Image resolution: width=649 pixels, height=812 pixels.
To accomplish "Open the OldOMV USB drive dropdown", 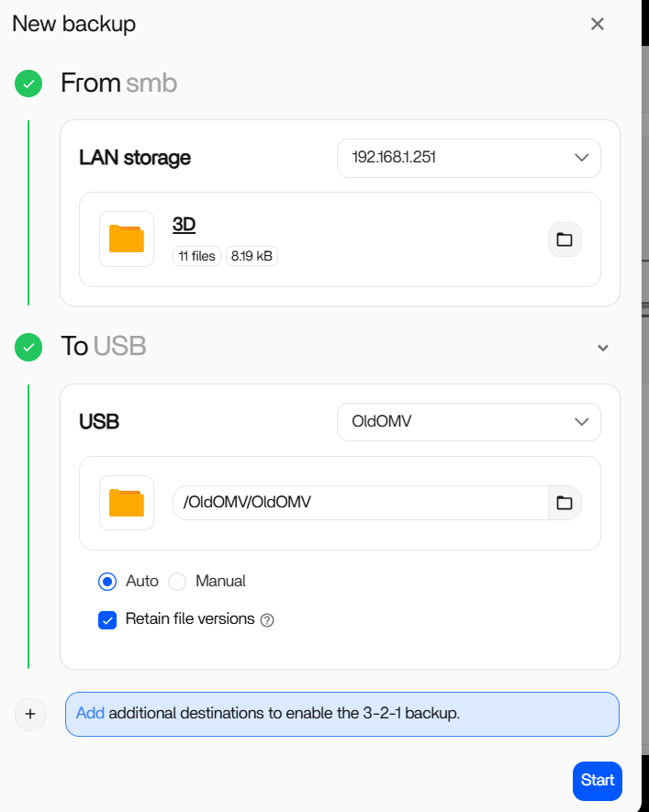I will point(468,422).
